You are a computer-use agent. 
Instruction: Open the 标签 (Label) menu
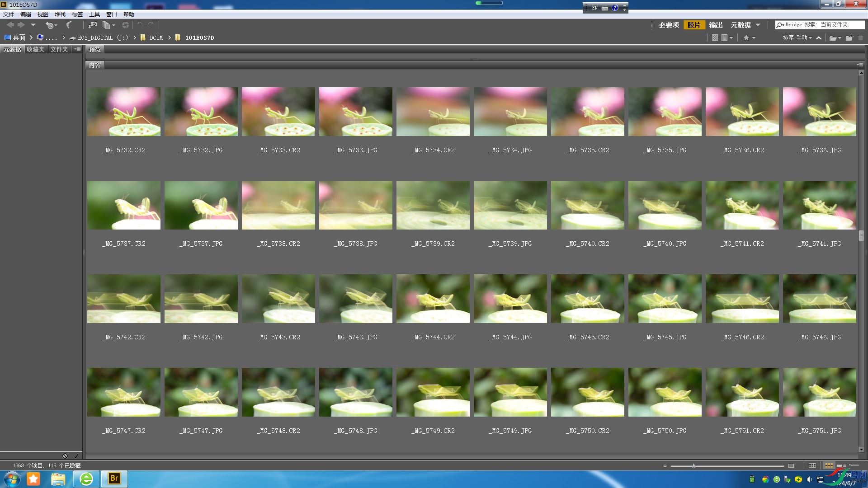[x=77, y=14]
